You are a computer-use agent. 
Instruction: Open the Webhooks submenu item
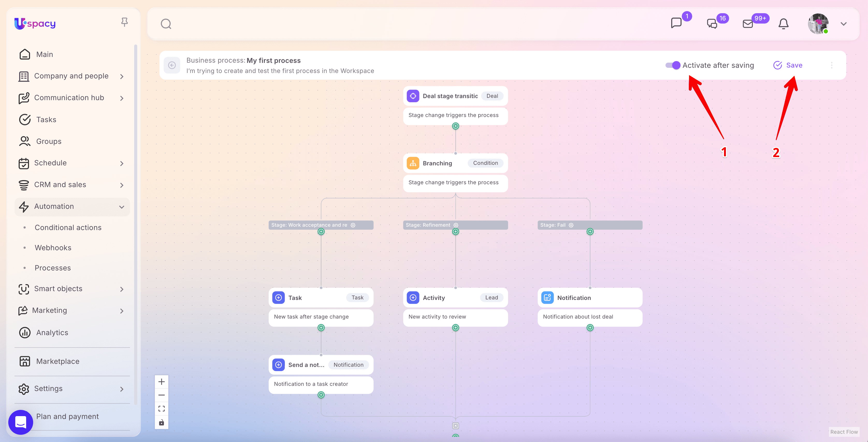pyautogui.click(x=53, y=248)
